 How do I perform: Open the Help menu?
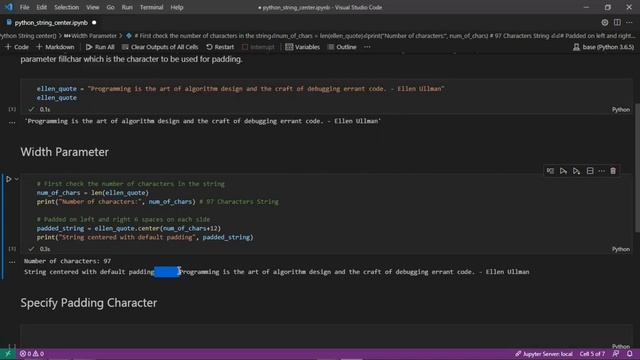(177, 7)
